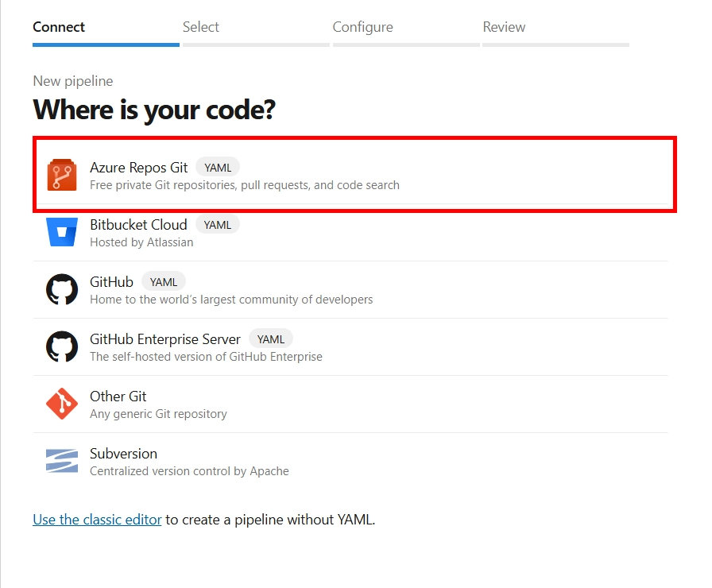Choose the Other Git option title
The height and width of the screenshot is (588, 712).
(x=118, y=397)
